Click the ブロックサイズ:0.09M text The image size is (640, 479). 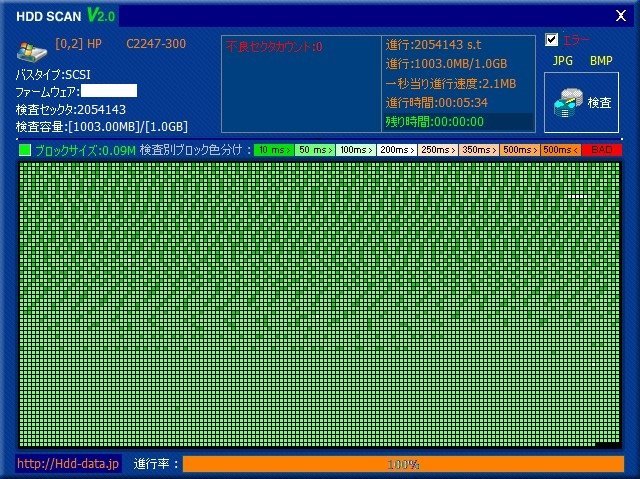pos(85,151)
